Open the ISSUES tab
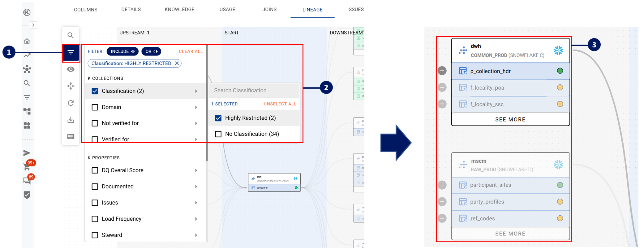The image size is (644, 251). click(x=355, y=10)
